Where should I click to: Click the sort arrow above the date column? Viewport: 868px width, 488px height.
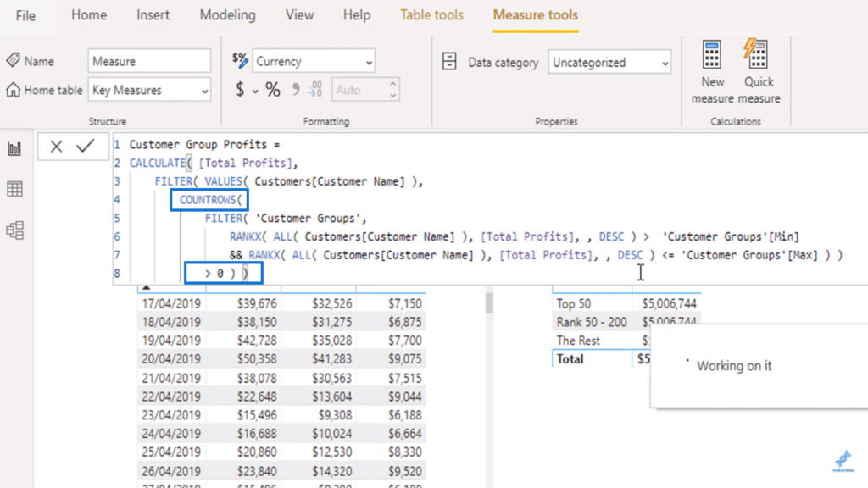[146, 288]
